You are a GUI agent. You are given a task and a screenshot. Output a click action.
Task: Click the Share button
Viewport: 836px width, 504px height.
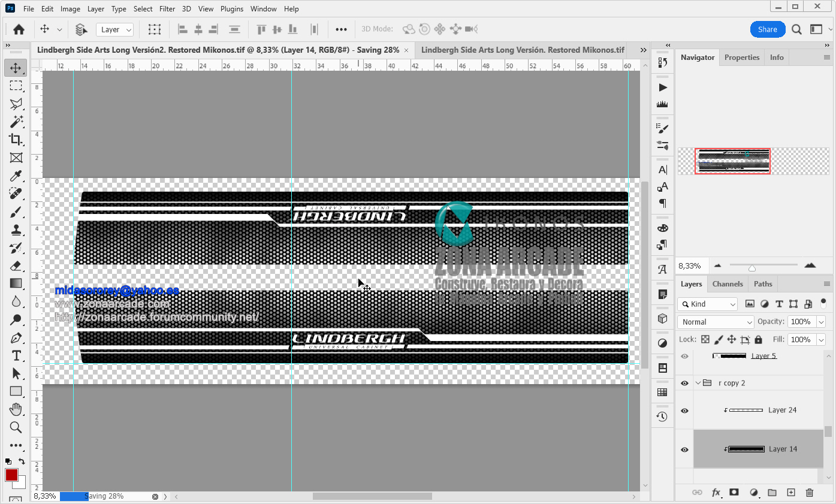(x=768, y=29)
